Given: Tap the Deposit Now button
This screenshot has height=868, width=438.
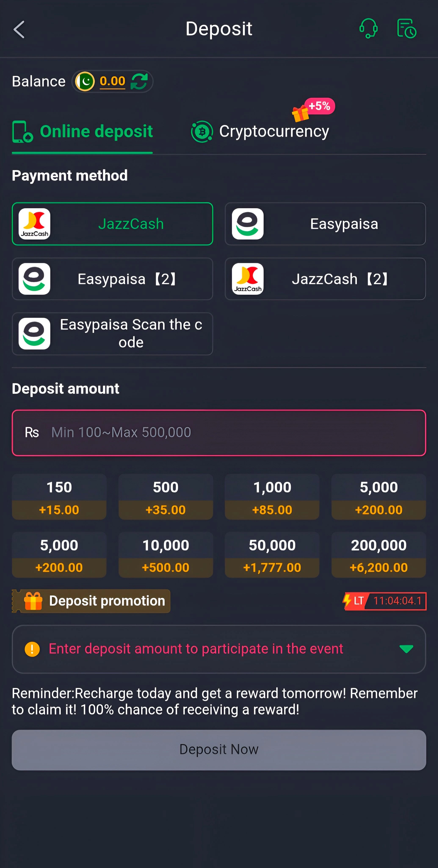Looking at the screenshot, I should pos(219,750).
